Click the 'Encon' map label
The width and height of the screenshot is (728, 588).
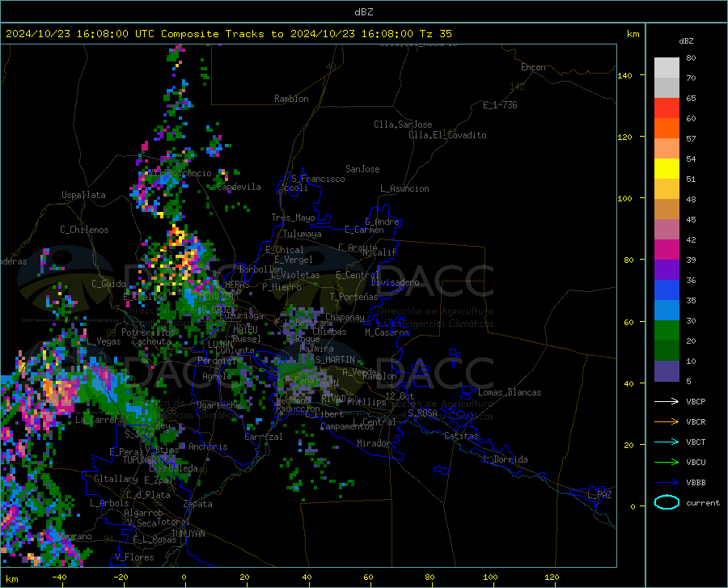(x=533, y=67)
